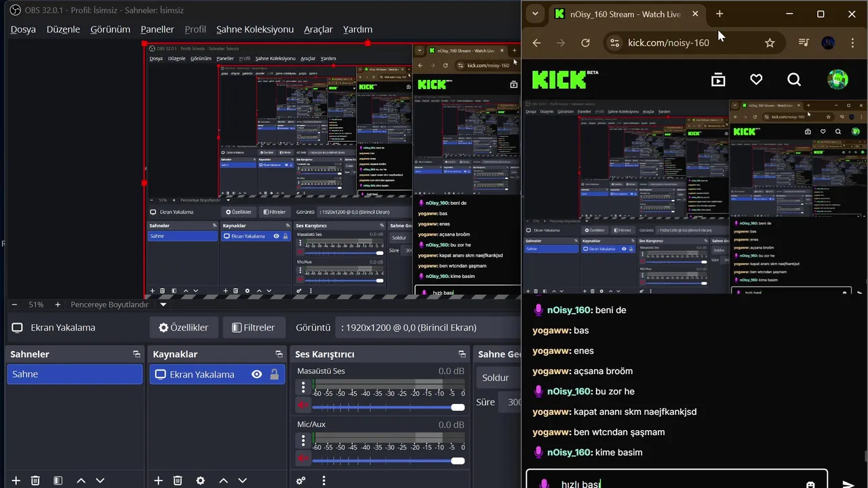Open Chrome tab search dropdown
Image resolution: width=868 pixels, height=488 pixels.
coord(535,14)
